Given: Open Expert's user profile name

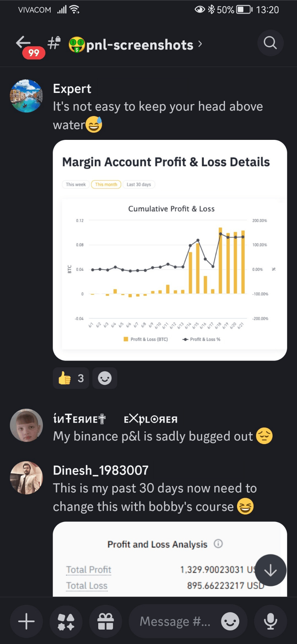Looking at the screenshot, I should [72, 89].
